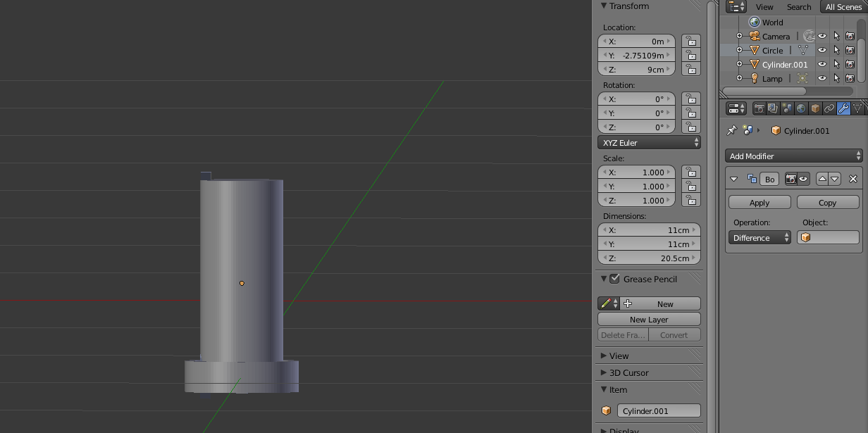Toggle Boolean modifier viewport visibility eye
Viewport: 868px width, 433px height.
click(x=803, y=179)
